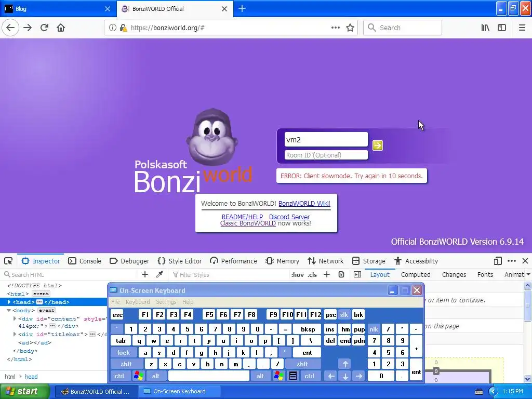The image size is (532, 399).
Task: Open the Classic BonziWORLD link
Action: click(x=248, y=223)
